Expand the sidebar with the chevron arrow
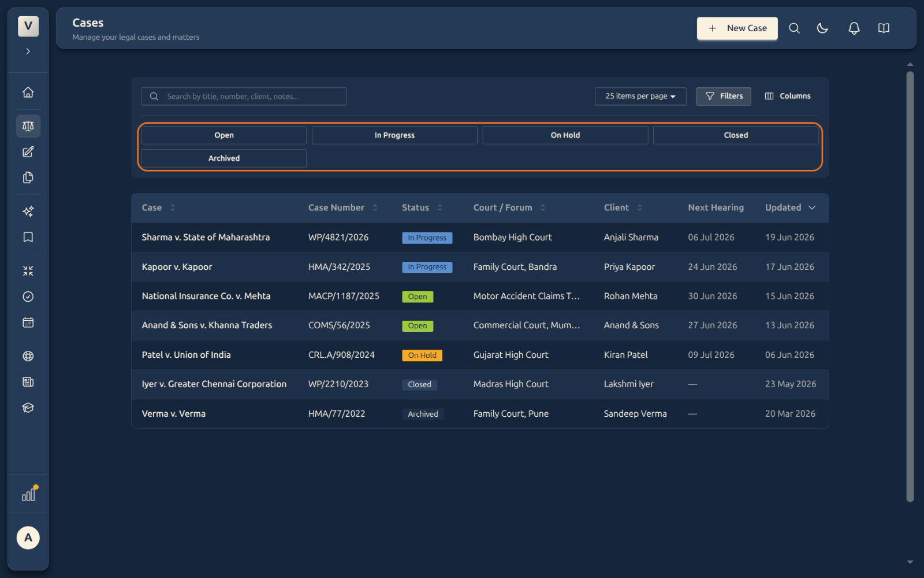The width and height of the screenshot is (924, 578). 28,51
